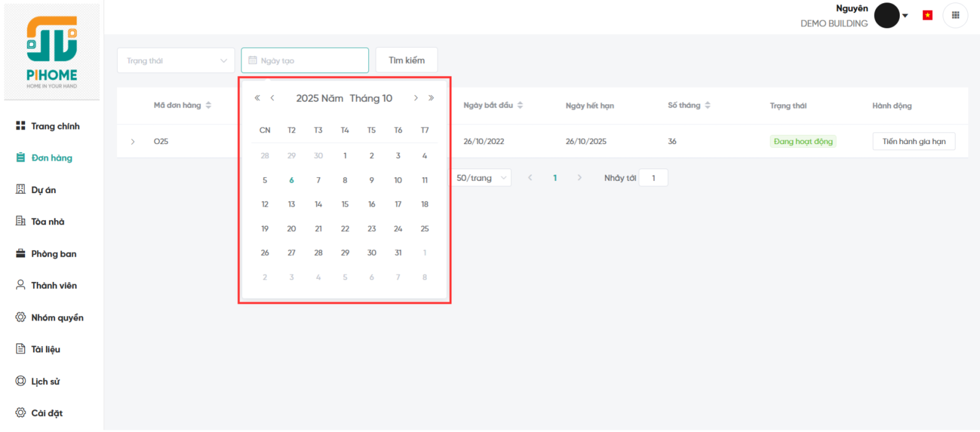Viewport: 980px width, 432px height.
Task: Expand the row for order 025
Action: point(133,142)
